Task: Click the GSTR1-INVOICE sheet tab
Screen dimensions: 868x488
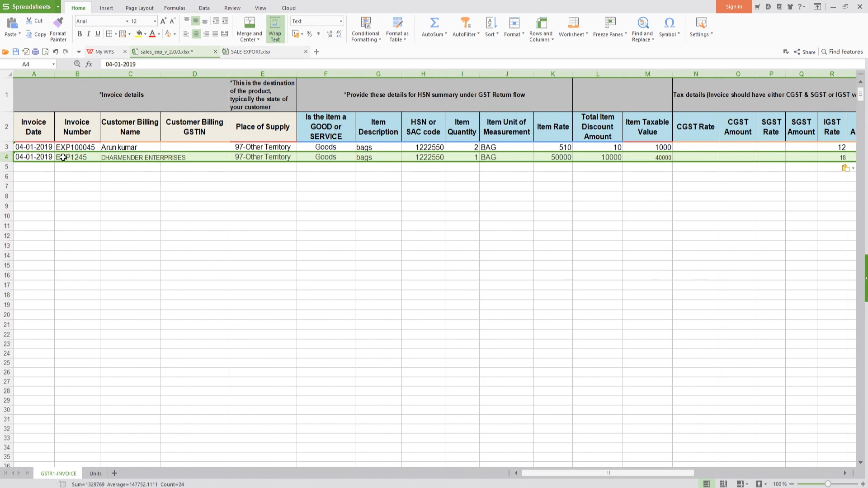Action: click(x=58, y=473)
